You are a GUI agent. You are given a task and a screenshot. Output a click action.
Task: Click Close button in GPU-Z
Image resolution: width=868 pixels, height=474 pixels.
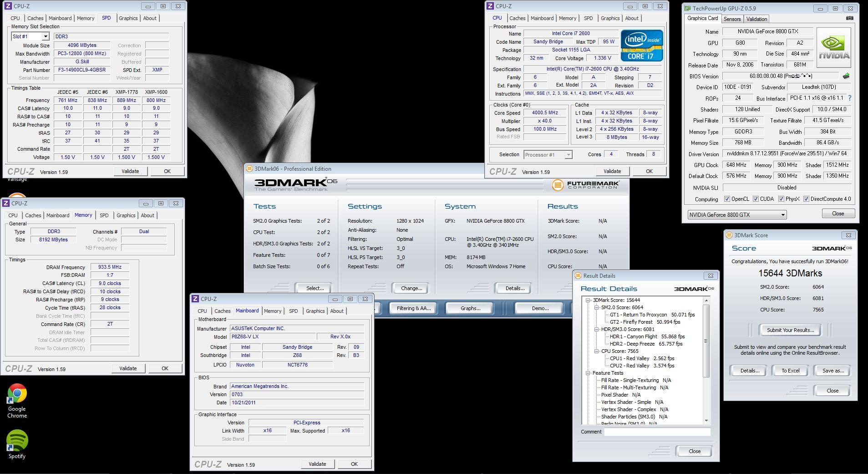pyautogui.click(x=838, y=214)
